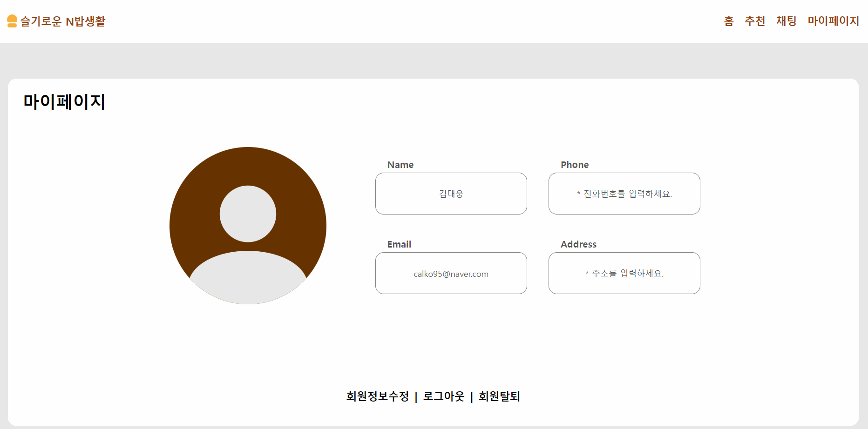Click the Email field showing calko95@naver.com
The height and width of the screenshot is (429, 868).
click(x=450, y=273)
